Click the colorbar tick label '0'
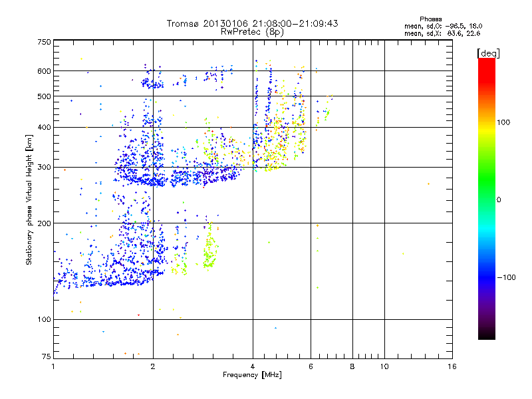The image size is (532, 399). pos(499,199)
